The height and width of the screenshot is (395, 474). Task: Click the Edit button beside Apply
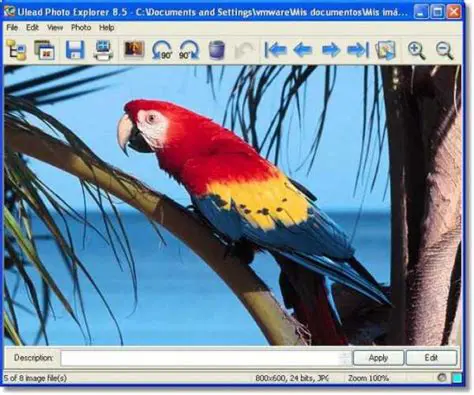431,358
